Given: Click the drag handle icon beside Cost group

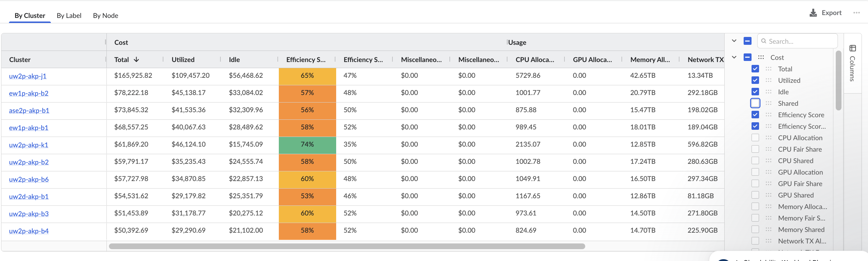Looking at the screenshot, I should 761,57.
